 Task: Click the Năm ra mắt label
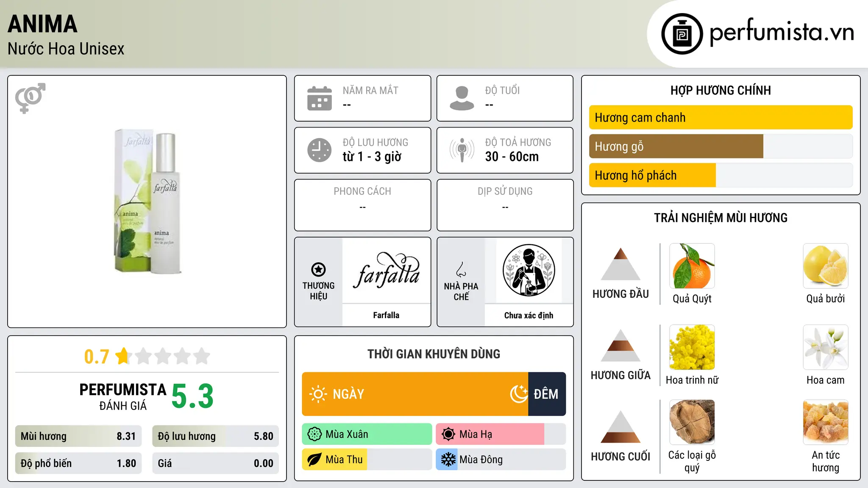click(370, 91)
